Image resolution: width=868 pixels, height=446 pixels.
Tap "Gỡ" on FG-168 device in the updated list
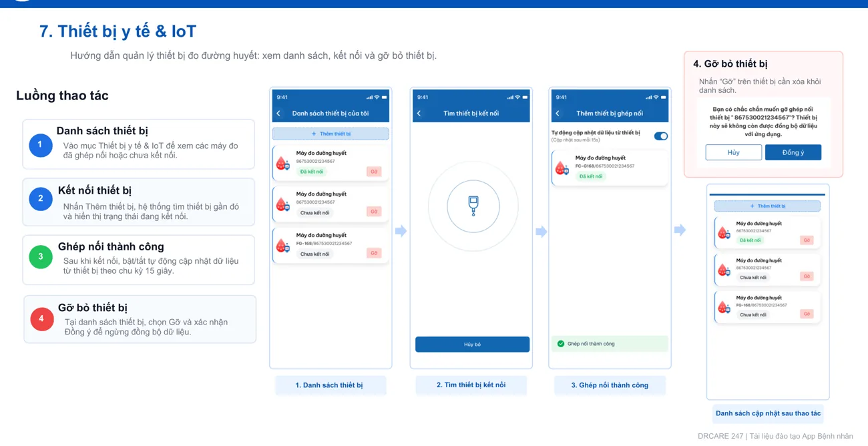[x=807, y=314]
